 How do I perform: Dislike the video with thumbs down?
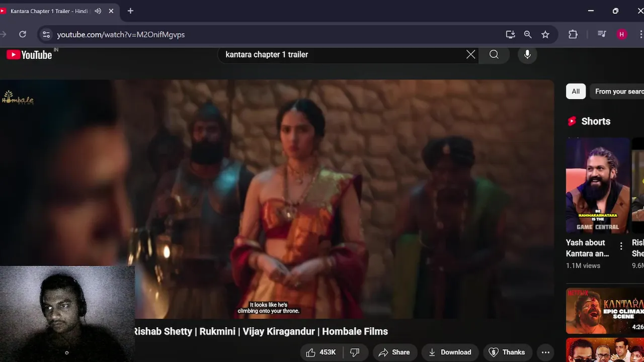[x=355, y=352]
